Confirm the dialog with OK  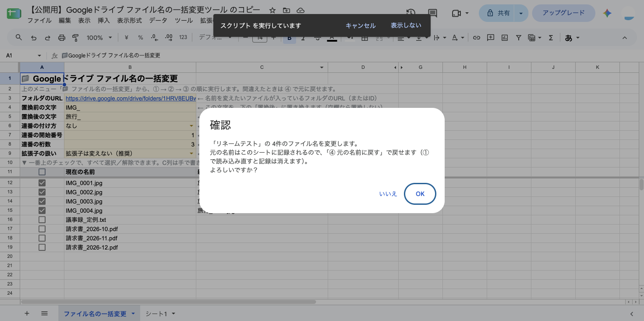coord(420,194)
